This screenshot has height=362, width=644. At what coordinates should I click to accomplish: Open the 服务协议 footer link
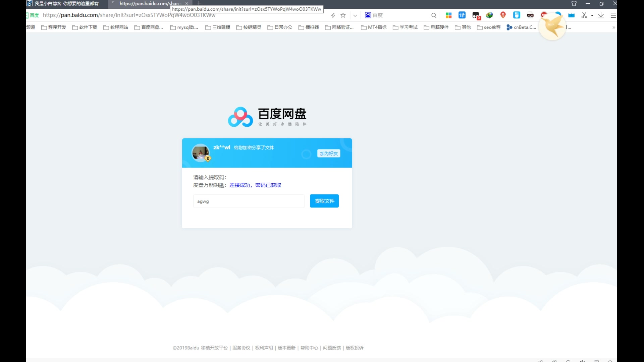coord(241,348)
